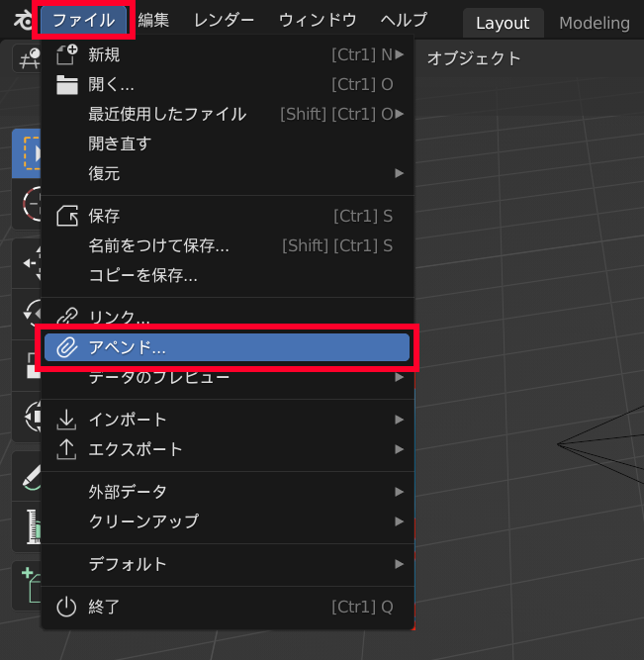
Task: Click the Blender logo icon
Action: click(x=23, y=20)
